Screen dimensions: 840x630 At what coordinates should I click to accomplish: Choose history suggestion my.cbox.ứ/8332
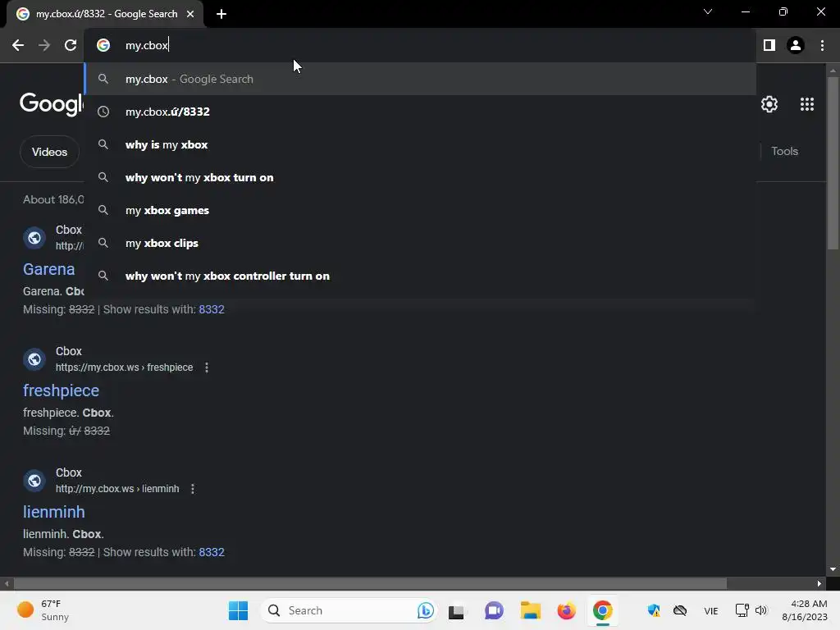tap(420, 112)
